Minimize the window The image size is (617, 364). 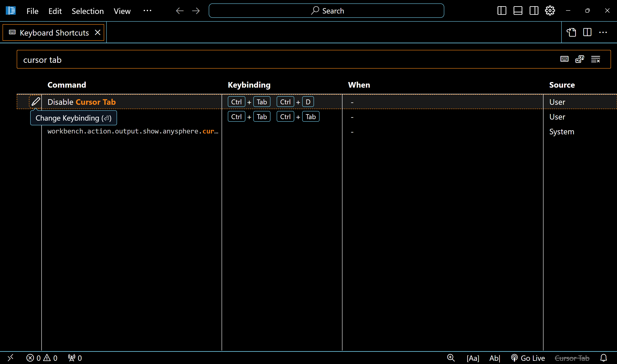[568, 11]
